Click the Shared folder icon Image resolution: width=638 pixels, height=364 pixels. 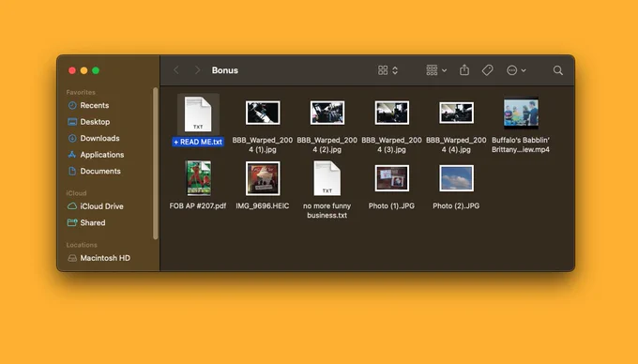(72, 222)
